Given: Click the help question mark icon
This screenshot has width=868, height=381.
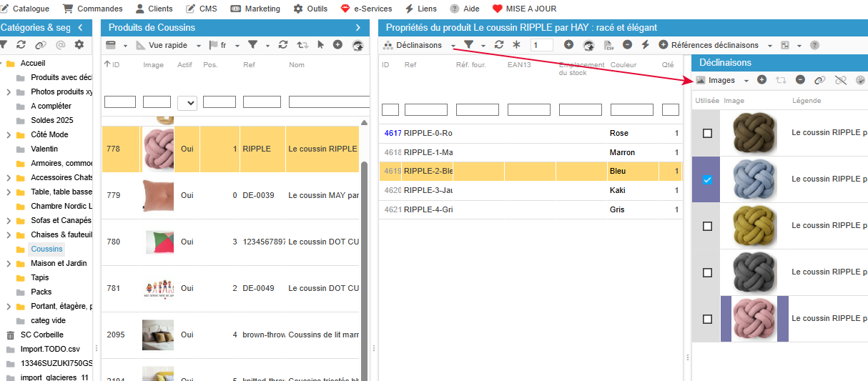Looking at the screenshot, I should (814, 45).
